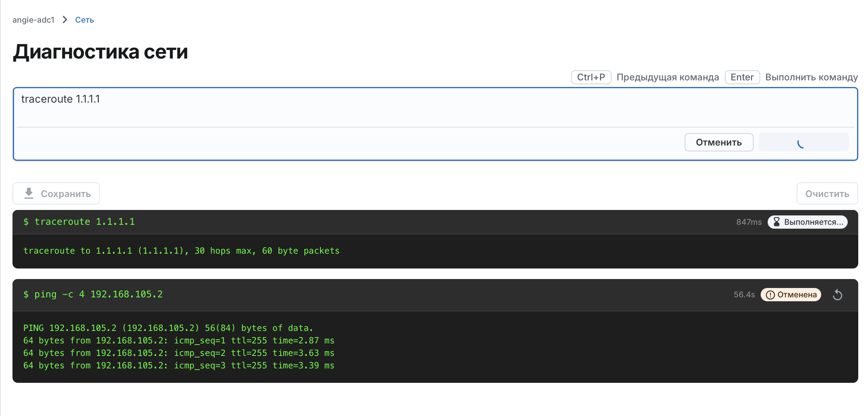Open the angie-adc1 breadcrumb
868x416 pixels.
point(34,20)
